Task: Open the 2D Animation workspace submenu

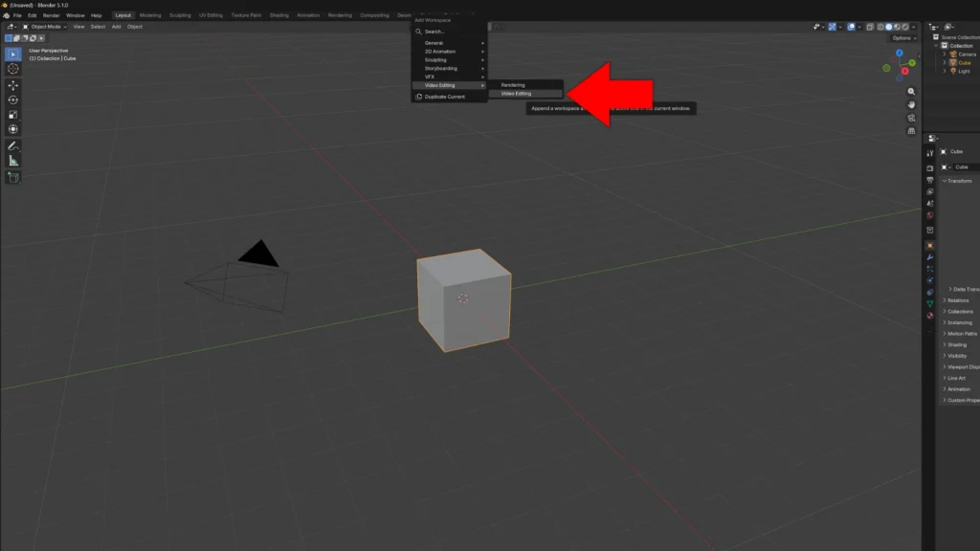Action: tap(450, 52)
